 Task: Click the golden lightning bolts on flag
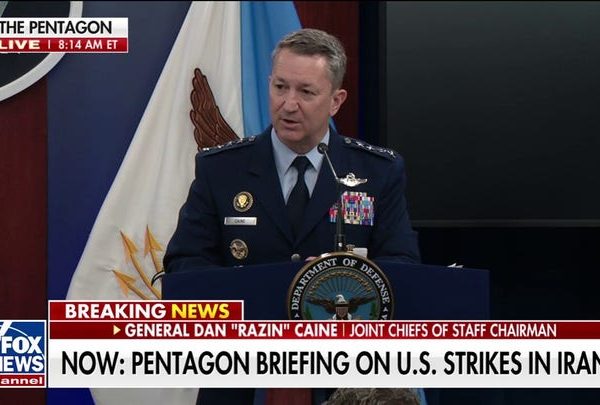tap(139, 263)
